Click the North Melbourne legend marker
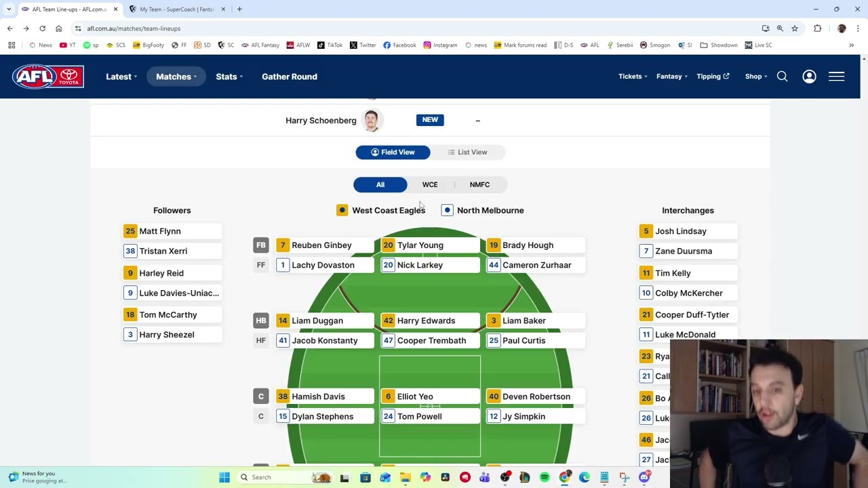 [x=447, y=210]
